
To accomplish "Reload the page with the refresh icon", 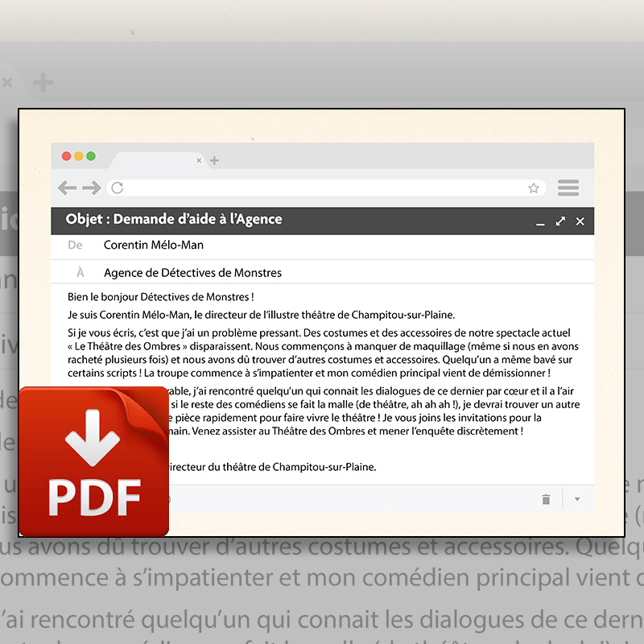I will pyautogui.click(x=118, y=188).
